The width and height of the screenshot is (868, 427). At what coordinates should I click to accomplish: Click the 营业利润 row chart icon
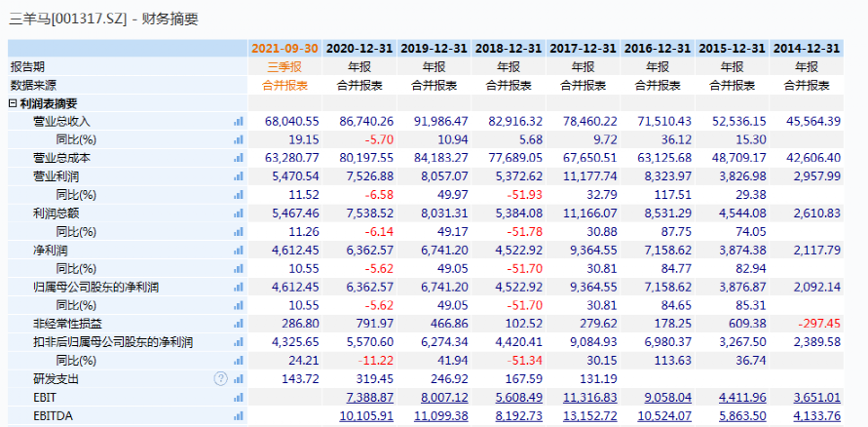click(238, 176)
